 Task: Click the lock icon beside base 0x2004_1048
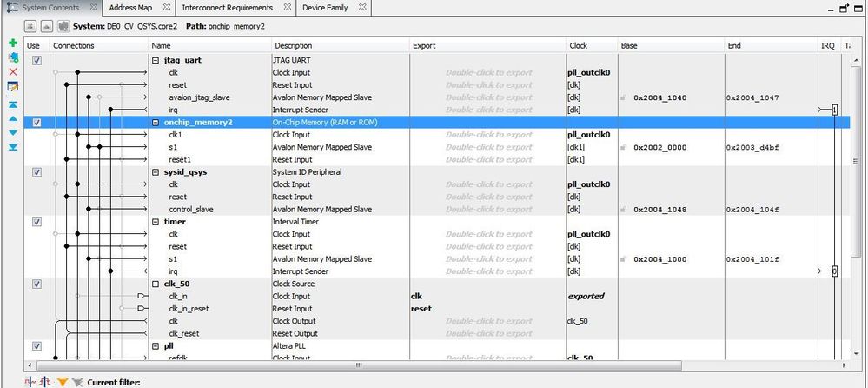623,210
